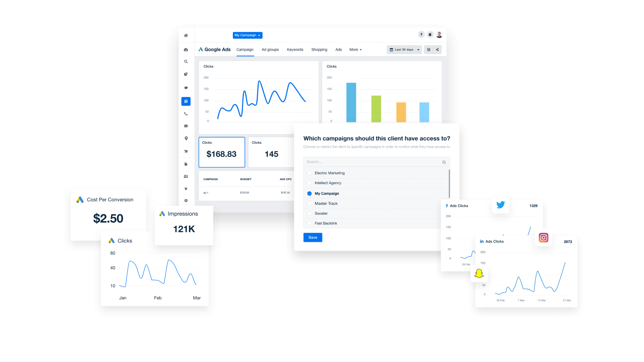Select the Ad groups tab
Image resolution: width=644 pixels, height=362 pixels.
coord(270,50)
